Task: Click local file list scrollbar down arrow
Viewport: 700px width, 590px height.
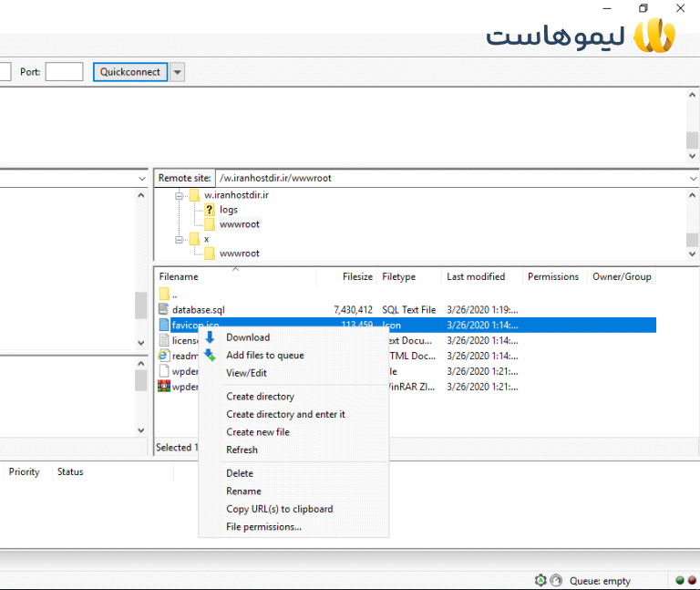Action: click(x=141, y=430)
